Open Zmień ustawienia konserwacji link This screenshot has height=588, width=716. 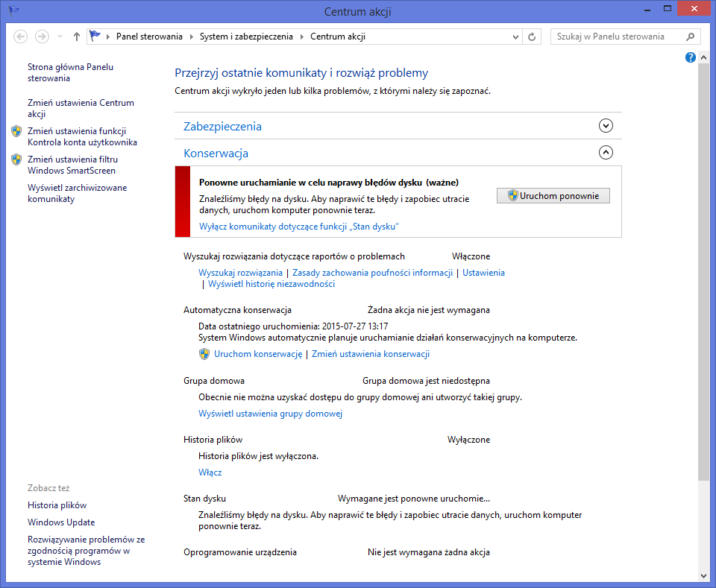[371, 354]
